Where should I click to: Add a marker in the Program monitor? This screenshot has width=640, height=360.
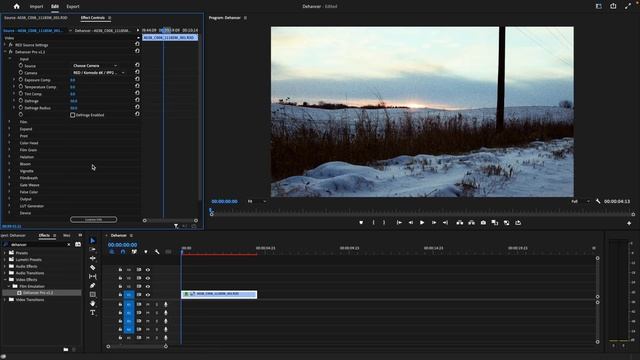(361, 223)
